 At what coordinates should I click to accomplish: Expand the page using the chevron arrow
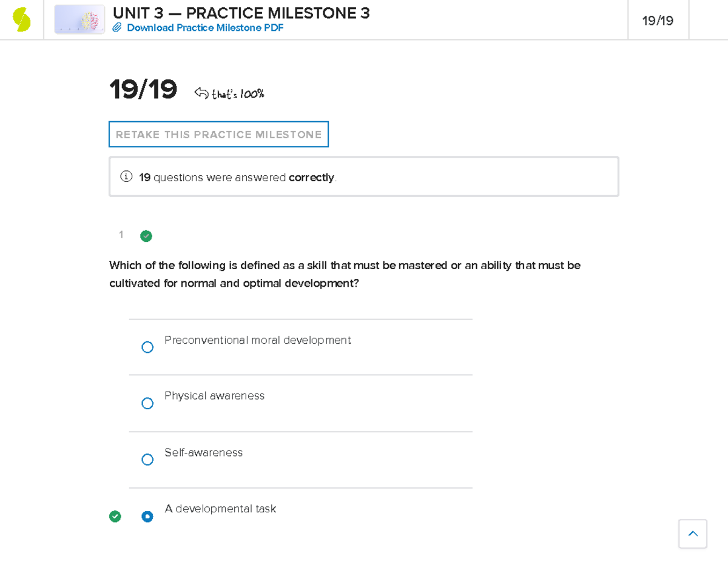(693, 534)
